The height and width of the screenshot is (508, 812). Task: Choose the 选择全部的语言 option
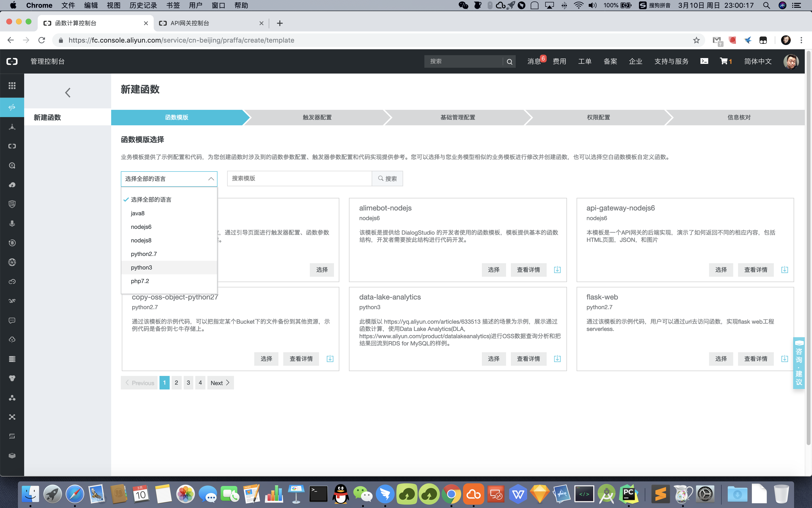[x=169, y=200]
